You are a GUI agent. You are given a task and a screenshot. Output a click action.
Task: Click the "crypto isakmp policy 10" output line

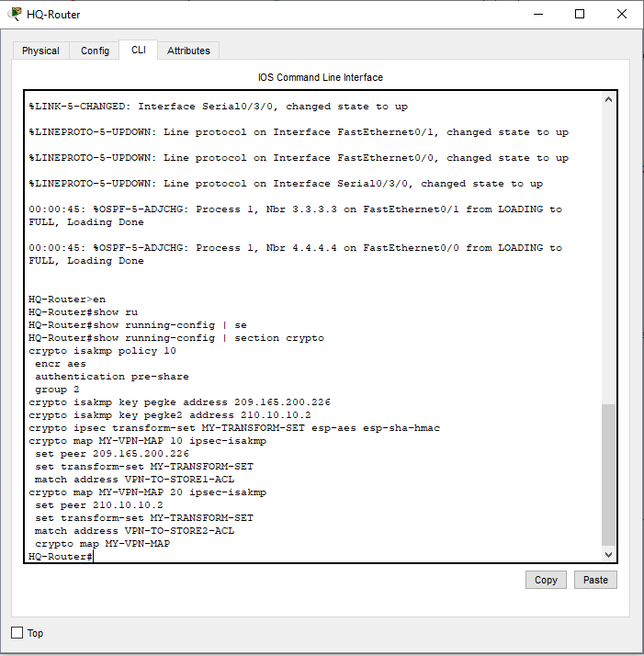102,351
